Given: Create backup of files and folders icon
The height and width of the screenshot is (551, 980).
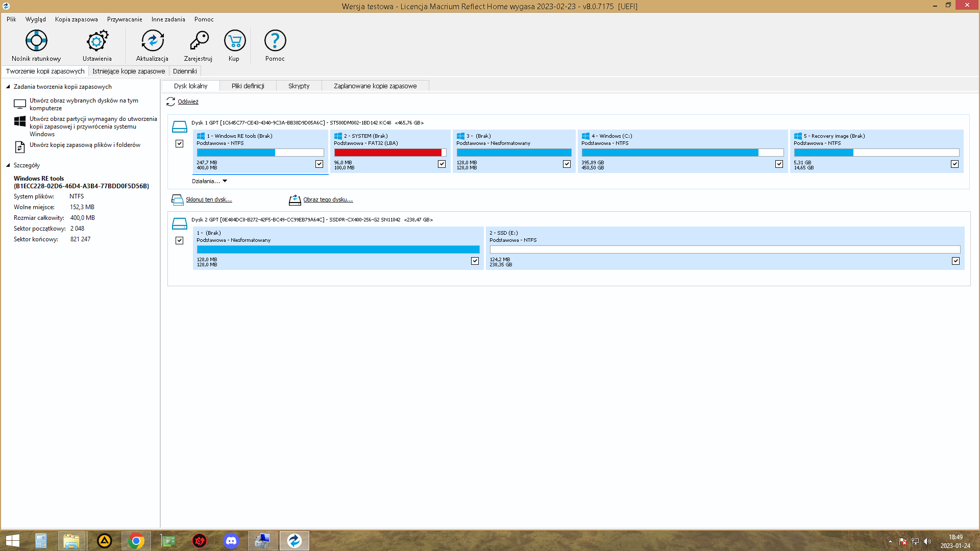Looking at the screenshot, I should tap(19, 147).
